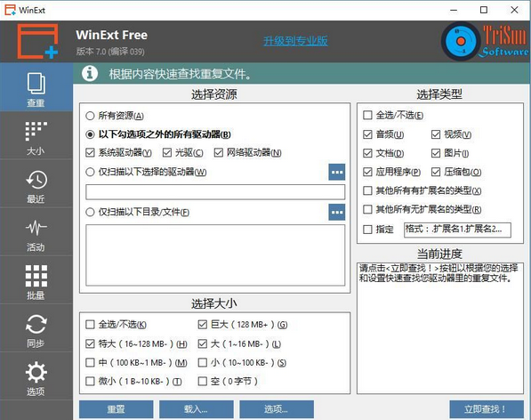Image resolution: width=531 pixels, height=420 pixels.
Task: Check the 指定 custom extension checkbox
Action: (367, 230)
